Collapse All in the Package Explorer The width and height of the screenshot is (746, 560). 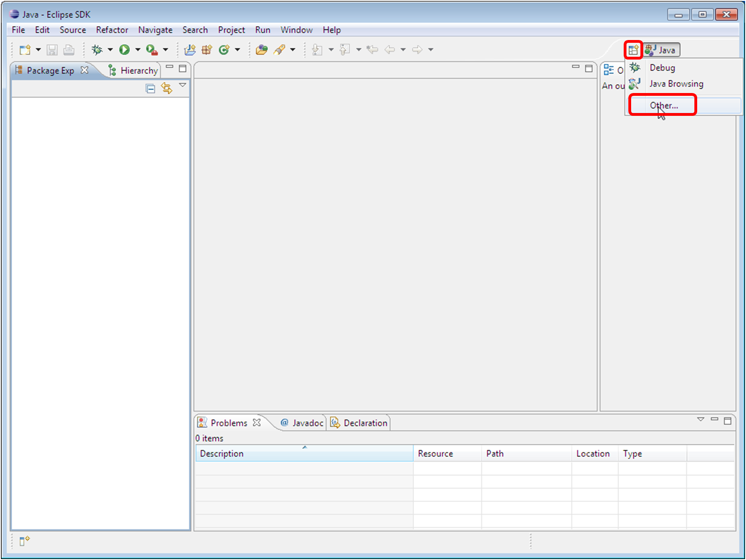tap(150, 88)
